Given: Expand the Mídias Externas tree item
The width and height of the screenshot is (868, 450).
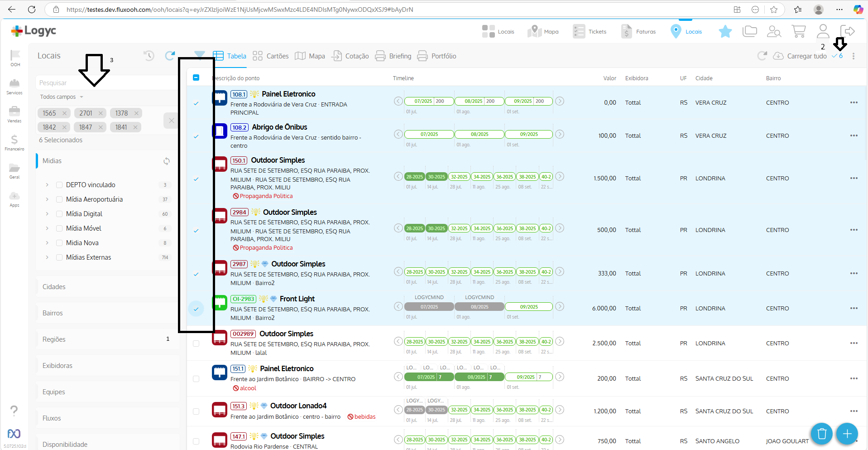Looking at the screenshot, I should [x=47, y=257].
